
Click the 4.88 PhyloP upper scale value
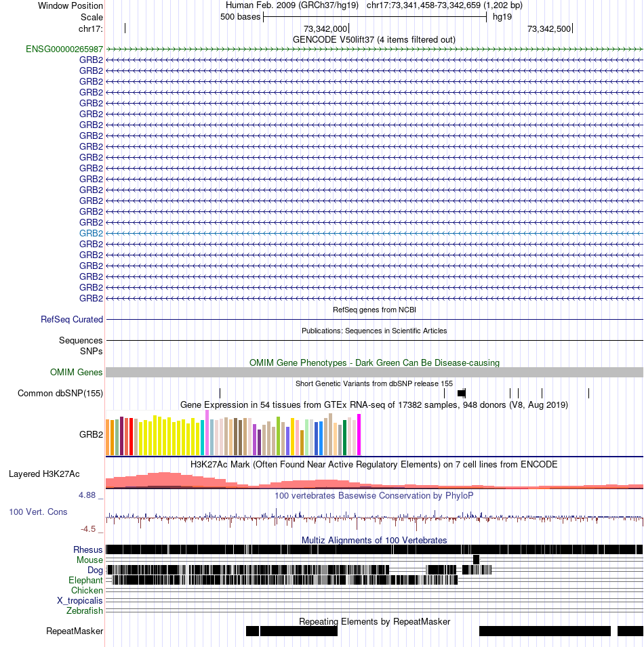[87, 495]
